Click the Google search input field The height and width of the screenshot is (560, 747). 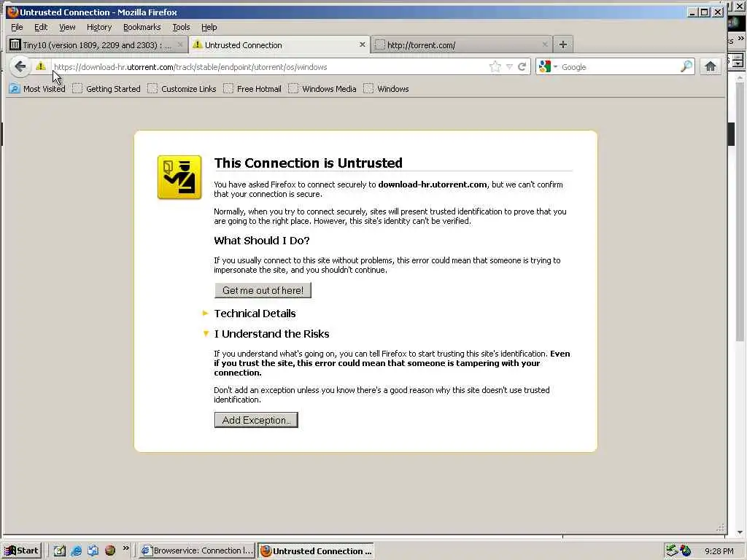click(x=619, y=66)
